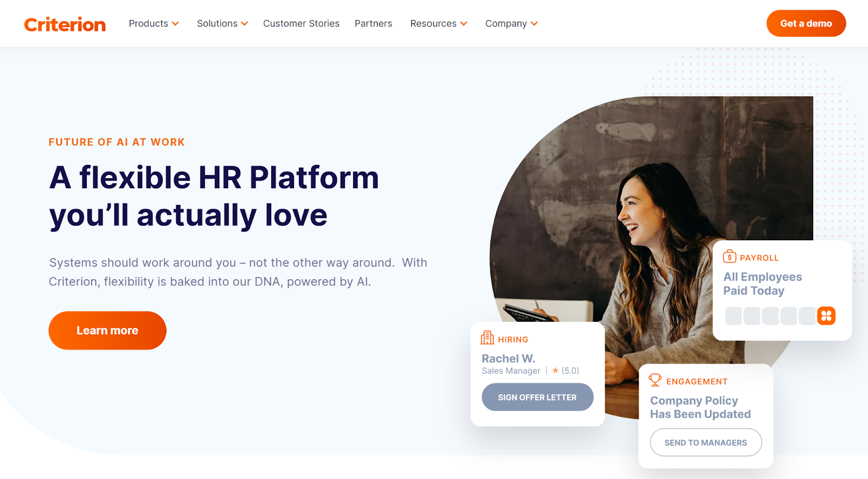Click Sign Offer Letter button
This screenshot has width=868, height=479.
[538, 397]
